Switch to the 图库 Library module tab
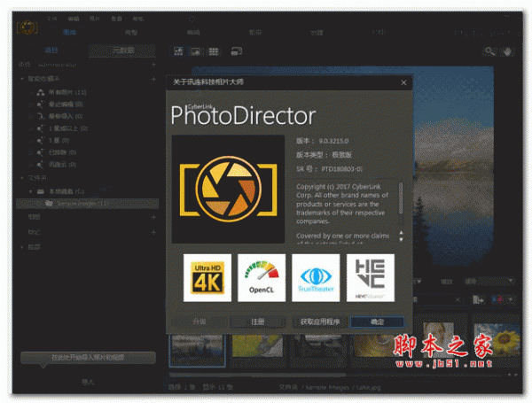The height and width of the screenshot is (403, 532). (x=69, y=33)
